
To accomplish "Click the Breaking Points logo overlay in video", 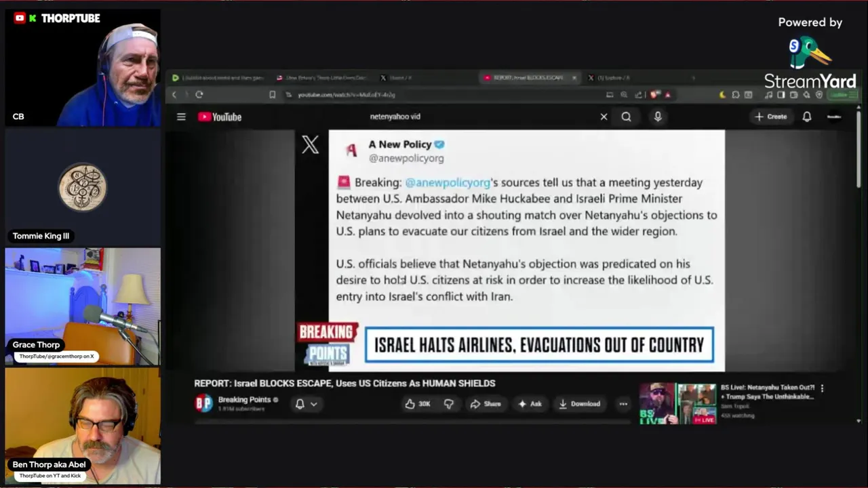I will [327, 346].
